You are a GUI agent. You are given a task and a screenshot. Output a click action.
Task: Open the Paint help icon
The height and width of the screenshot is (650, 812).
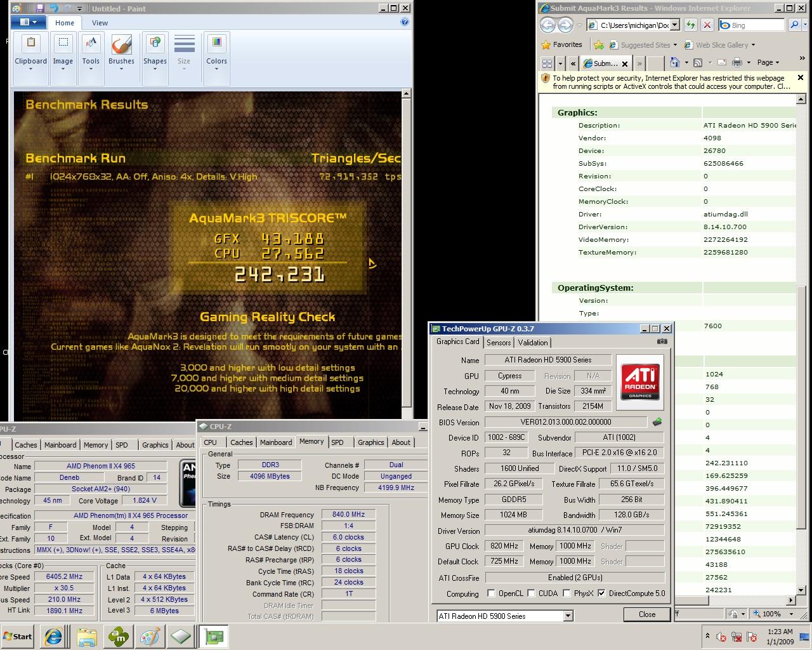point(405,22)
